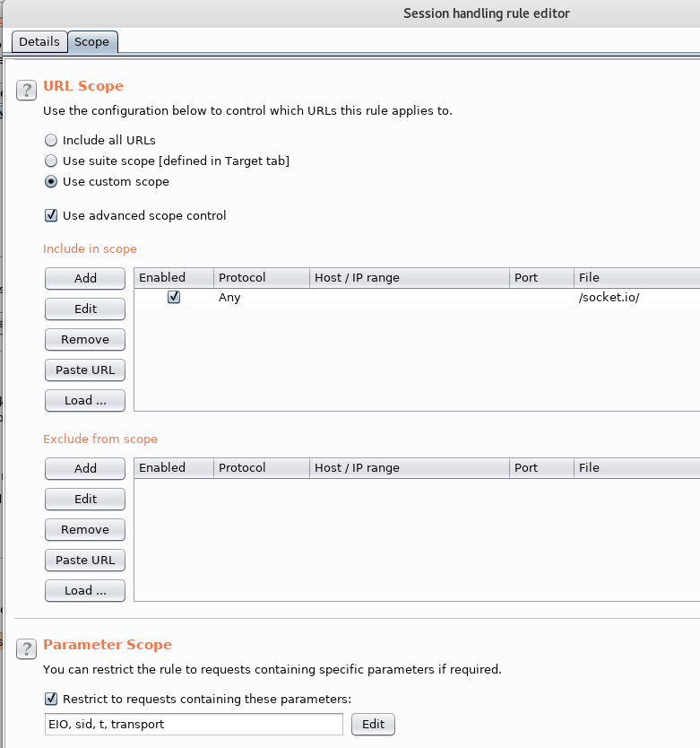The image size is (700, 748).
Task: Focus the parameters text field
Action: pos(194,724)
